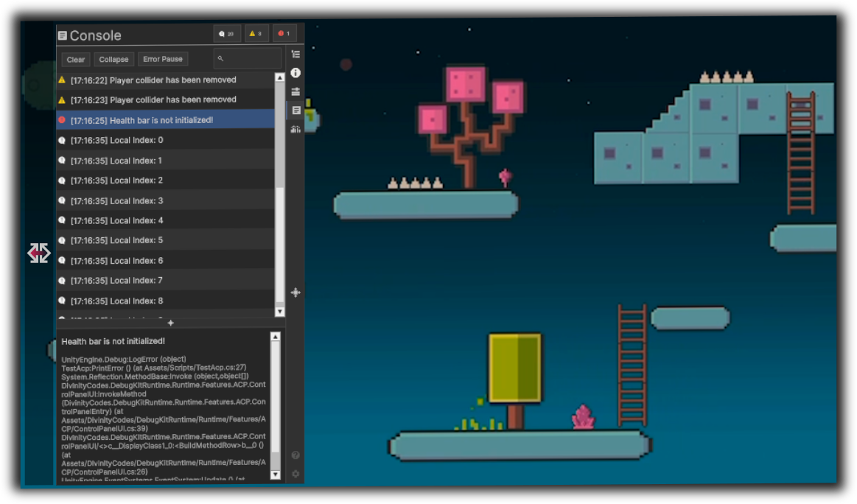Image resolution: width=857 pixels, height=504 pixels.
Task: Click the red resize arrows handle
Action: point(38,253)
